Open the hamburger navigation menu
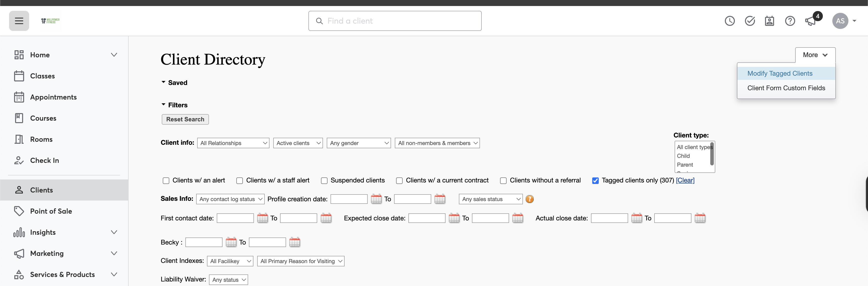The height and width of the screenshot is (286, 868). tap(19, 21)
